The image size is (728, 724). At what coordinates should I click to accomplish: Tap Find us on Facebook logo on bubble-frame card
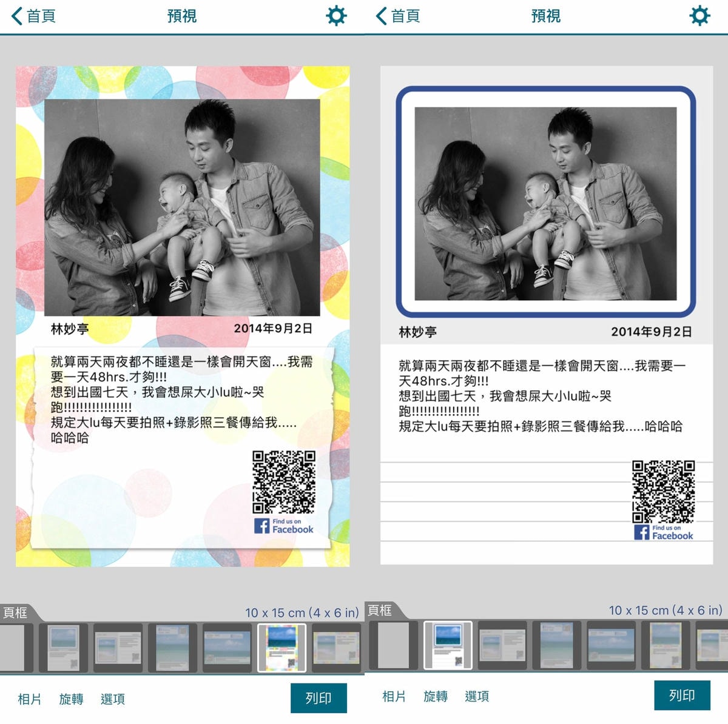pyautogui.click(x=284, y=526)
